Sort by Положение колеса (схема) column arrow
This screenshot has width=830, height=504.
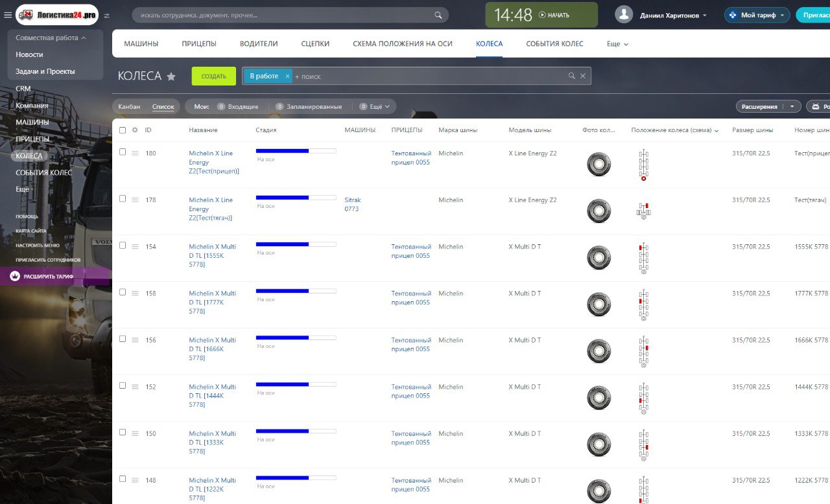(x=717, y=130)
